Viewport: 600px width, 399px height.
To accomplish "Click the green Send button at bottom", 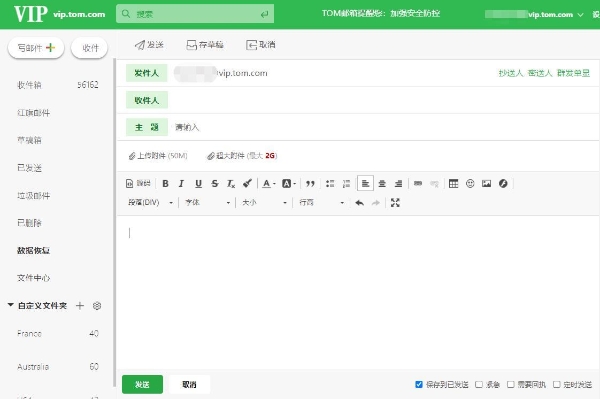I will pyautogui.click(x=142, y=384).
